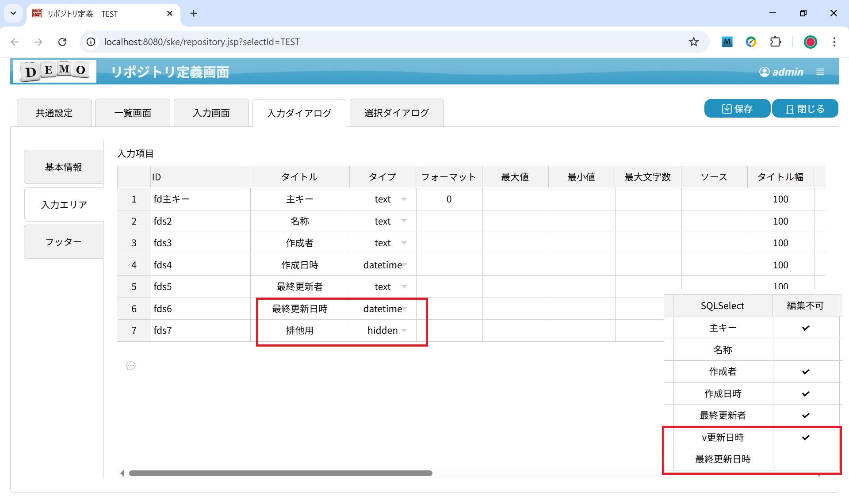This screenshot has width=849, height=504.
Task: Check 編集不可 cell for 最終更新日時 row
Action: coord(805,459)
